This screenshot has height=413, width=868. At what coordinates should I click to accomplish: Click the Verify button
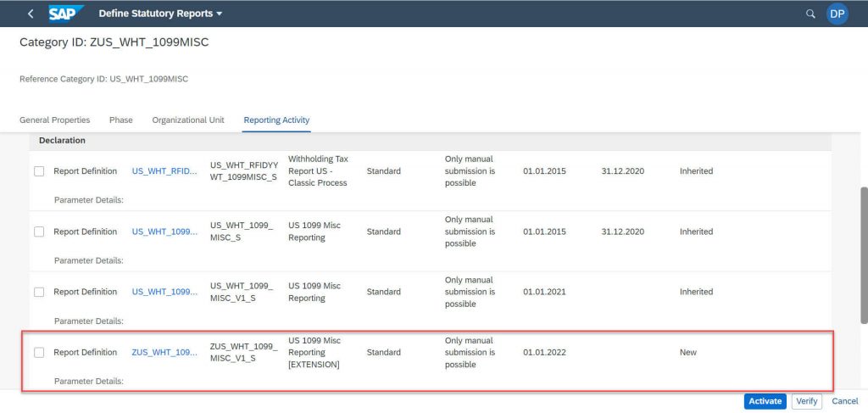[x=807, y=401]
